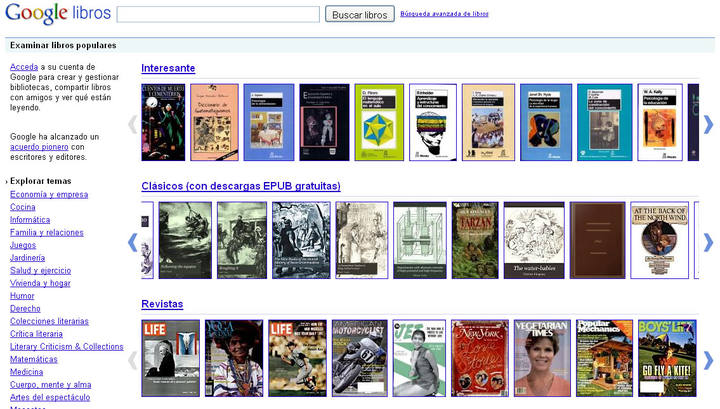720x409 pixels.
Task: Click the Google libros logo
Action: 58,13
